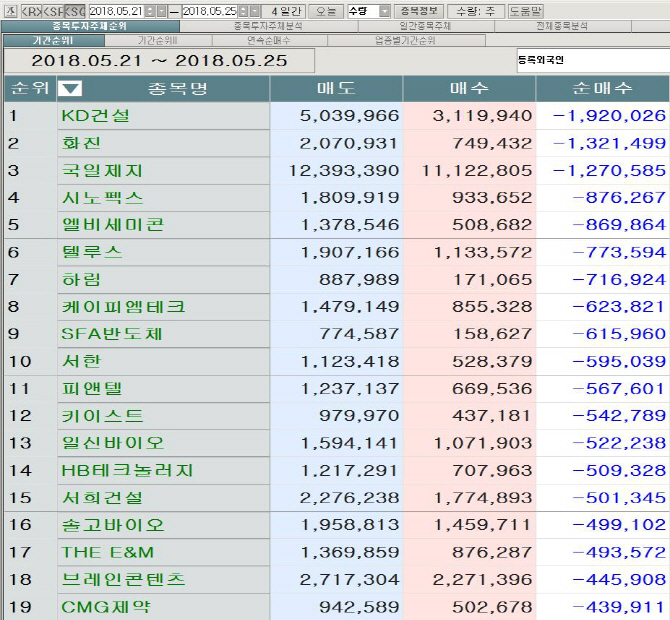670x620 pixels.
Task: Click the stepper beside start date 2018.05.21
Action: pos(150,11)
